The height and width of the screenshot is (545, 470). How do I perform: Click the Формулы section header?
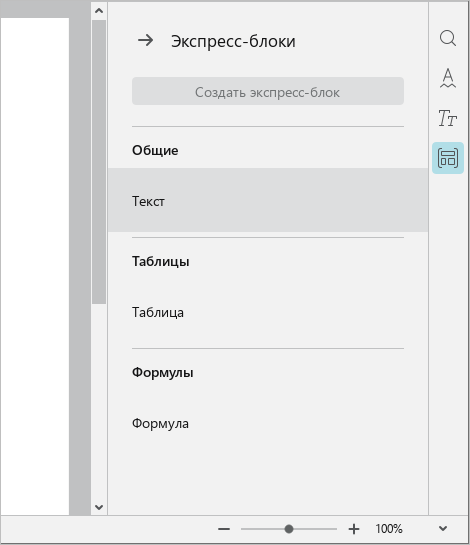(x=162, y=373)
